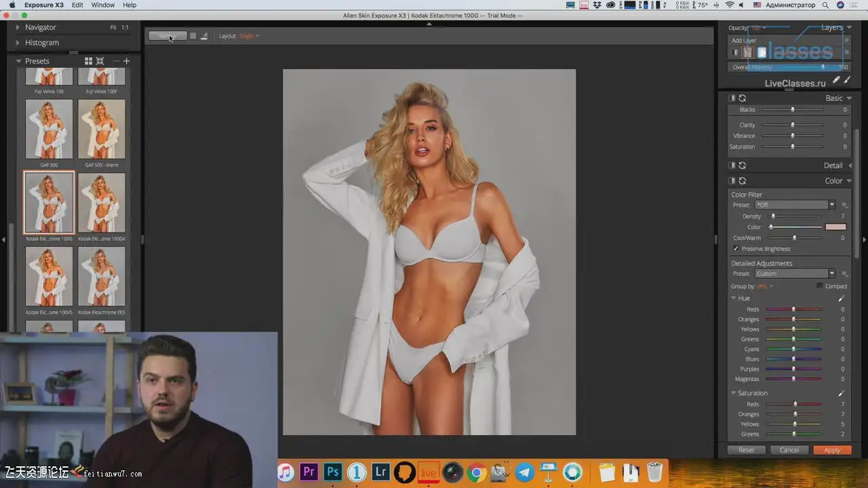Viewport: 868px width, 488px height.
Task: Set navigator zoom to 1:1
Action: tap(125, 28)
